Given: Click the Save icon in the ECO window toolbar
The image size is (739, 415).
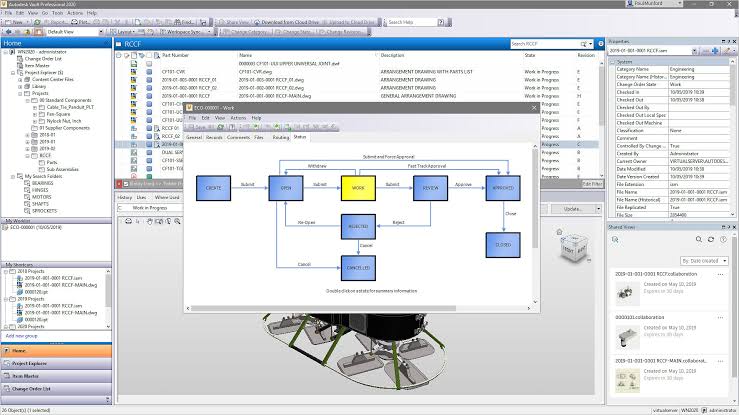Looking at the screenshot, I should (x=197, y=127).
